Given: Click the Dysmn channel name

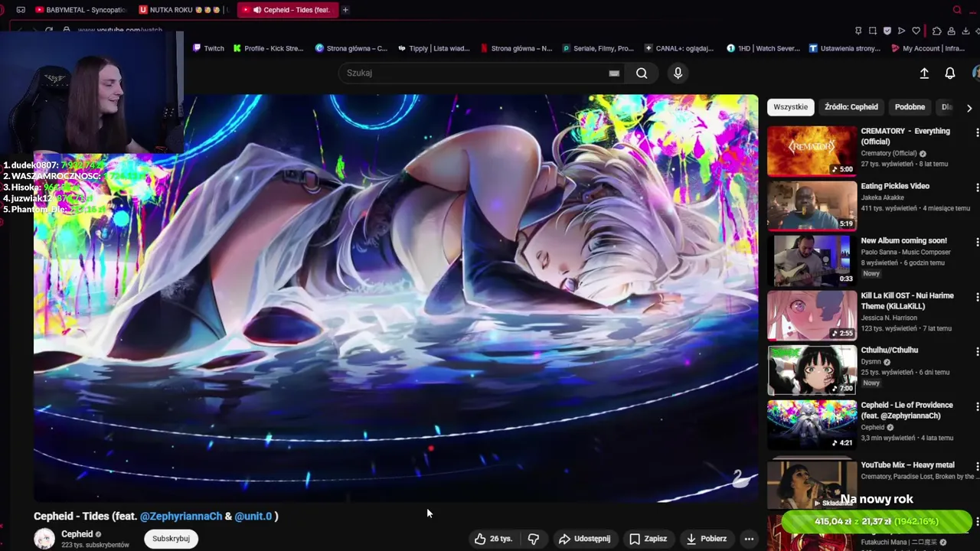Looking at the screenshot, I should (x=871, y=362).
